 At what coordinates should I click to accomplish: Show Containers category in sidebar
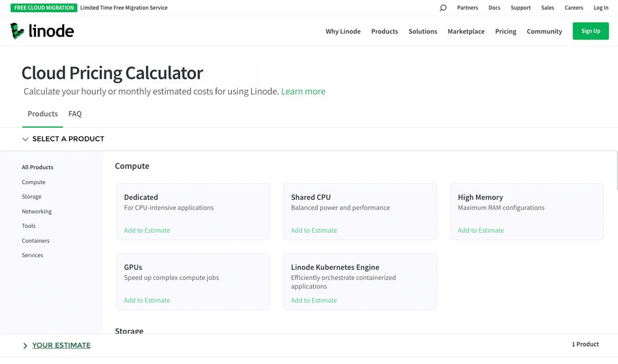[35, 240]
